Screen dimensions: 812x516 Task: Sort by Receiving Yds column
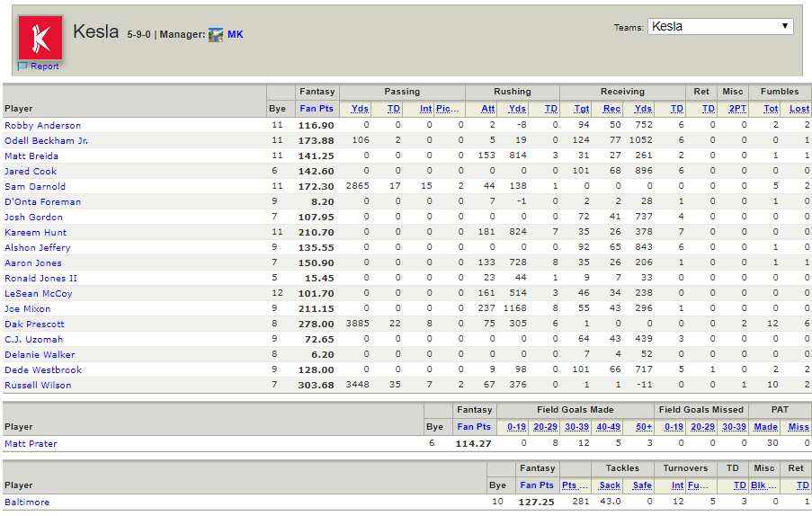643,108
